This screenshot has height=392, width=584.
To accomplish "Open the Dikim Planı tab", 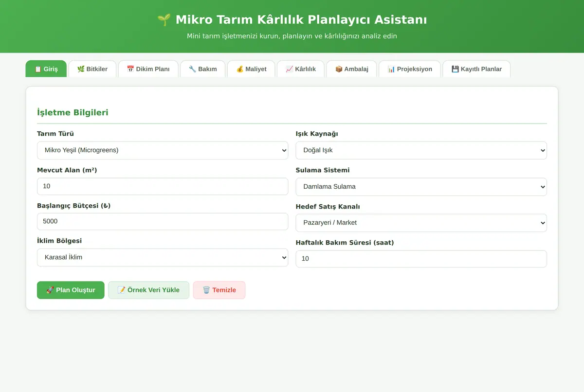I will click(x=148, y=69).
